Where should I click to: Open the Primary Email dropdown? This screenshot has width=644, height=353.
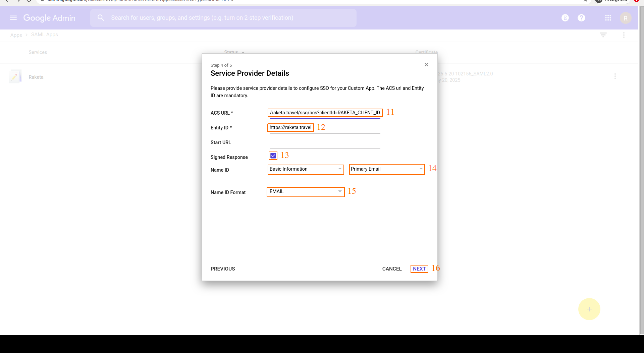[387, 169]
